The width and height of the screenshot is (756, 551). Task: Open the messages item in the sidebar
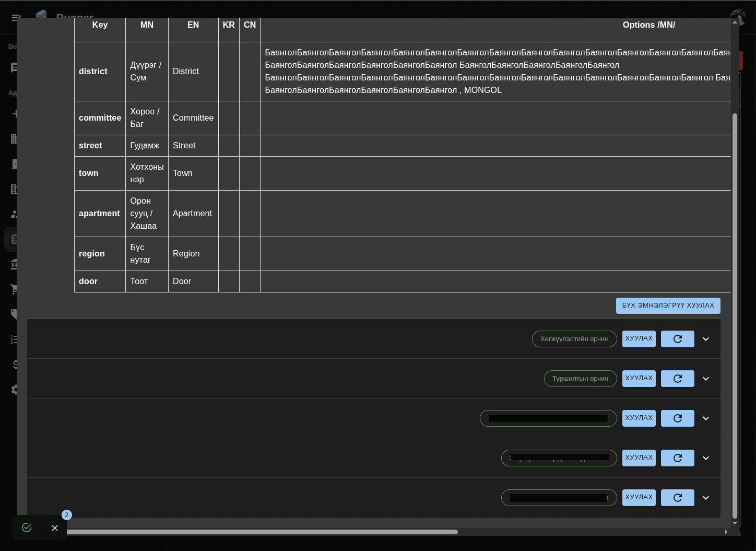coord(15,67)
